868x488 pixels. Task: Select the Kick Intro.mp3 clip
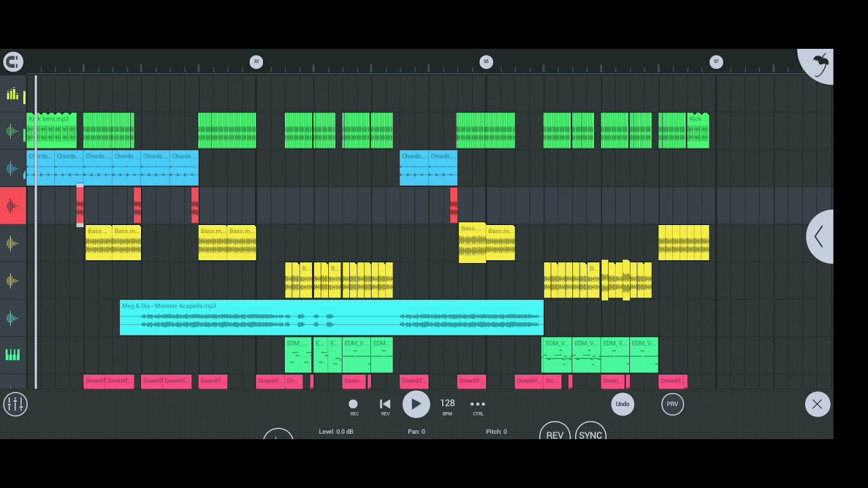(x=52, y=131)
